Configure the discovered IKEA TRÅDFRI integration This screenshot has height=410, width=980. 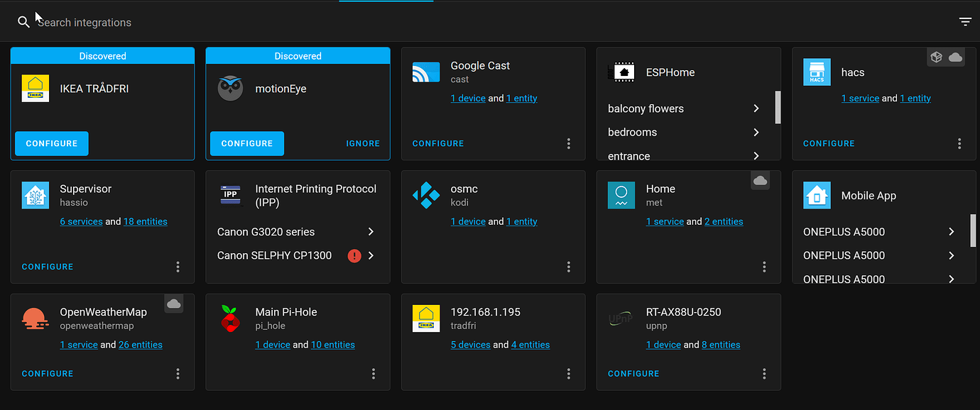coord(51,143)
